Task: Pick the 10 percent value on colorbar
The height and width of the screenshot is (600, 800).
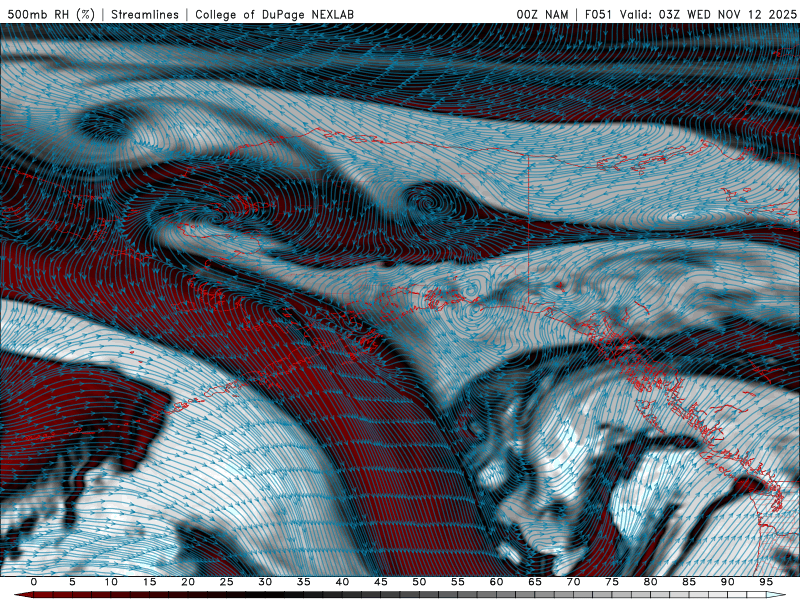Action: click(x=111, y=582)
